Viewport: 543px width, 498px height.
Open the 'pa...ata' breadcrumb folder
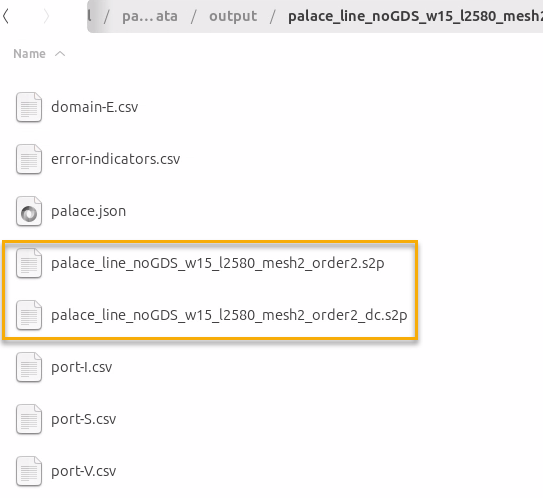[150, 16]
